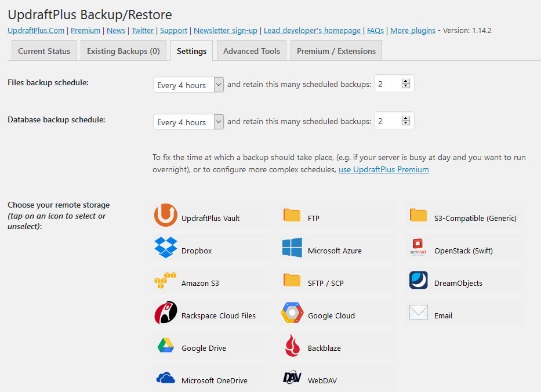Click the 'UpdraftPlus Backup/Restore' page heading
Screen dimensions: 541x392
tap(90, 15)
